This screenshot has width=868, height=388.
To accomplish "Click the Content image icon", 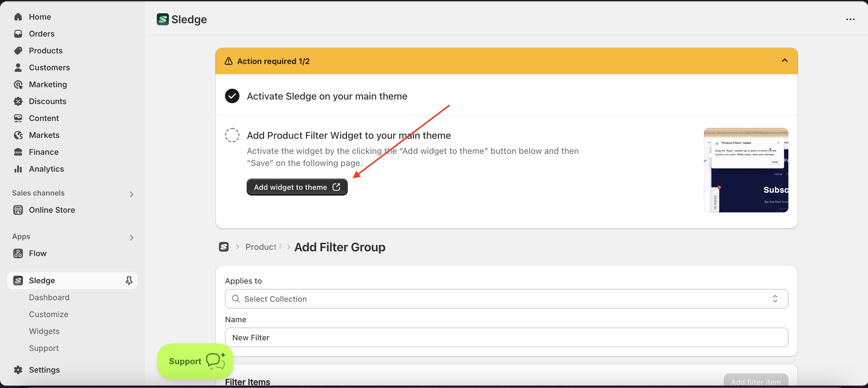I will (18, 118).
